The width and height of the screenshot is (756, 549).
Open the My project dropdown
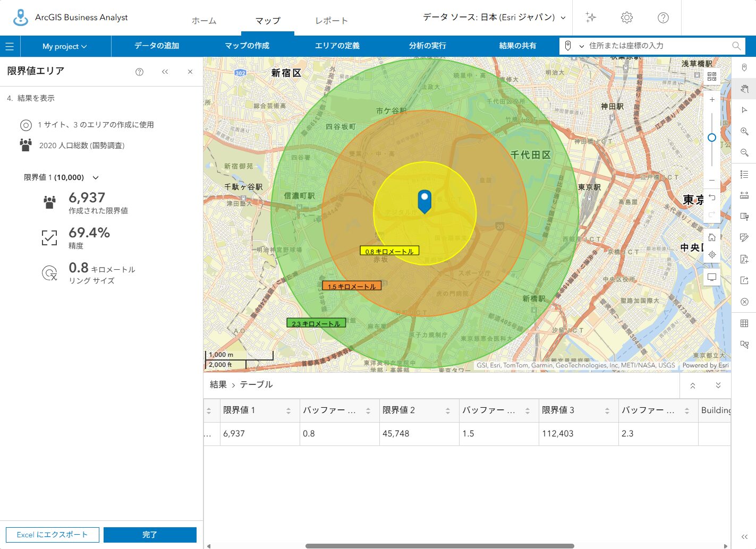tap(65, 46)
